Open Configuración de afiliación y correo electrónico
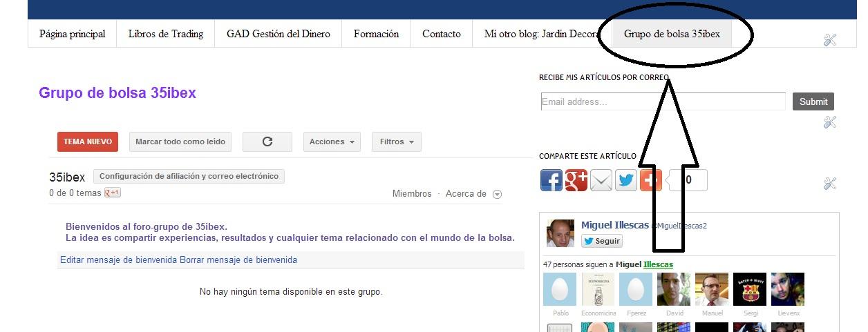Viewport: 868px width, 332px height. coord(189,176)
